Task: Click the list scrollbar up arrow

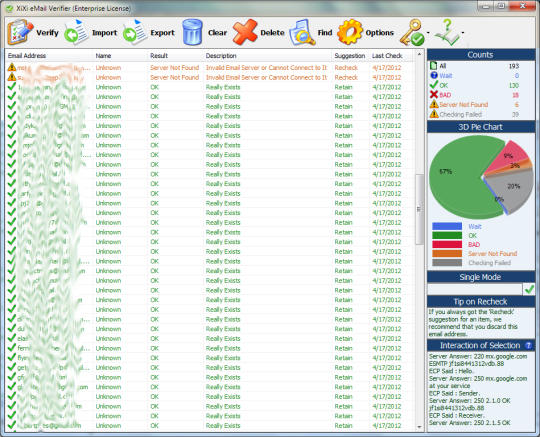Action: pos(419,54)
